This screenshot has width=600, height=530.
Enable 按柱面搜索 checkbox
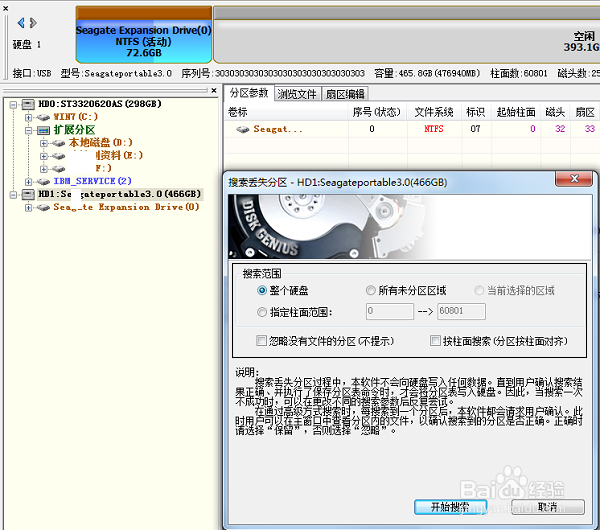coord(435,341)
